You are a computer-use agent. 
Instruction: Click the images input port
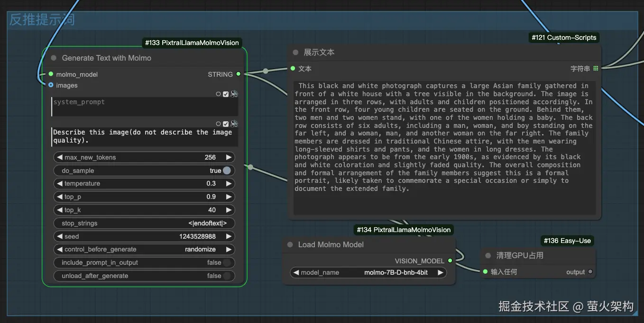pos(51,85)
